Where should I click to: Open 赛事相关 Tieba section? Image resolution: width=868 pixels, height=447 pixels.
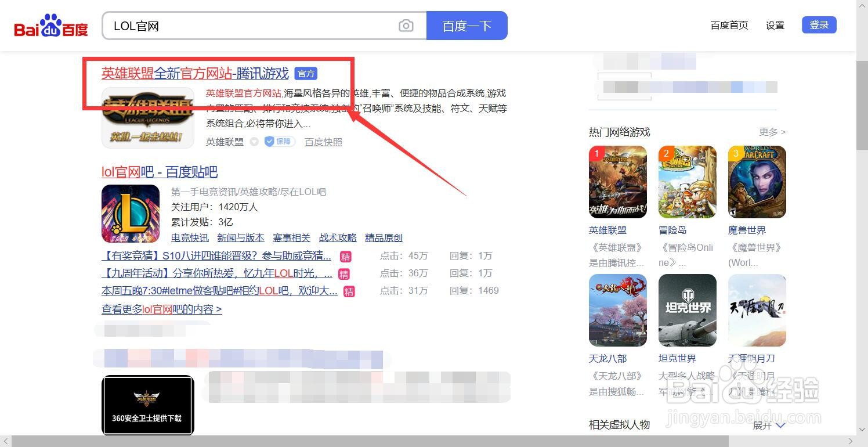point(292,238)
